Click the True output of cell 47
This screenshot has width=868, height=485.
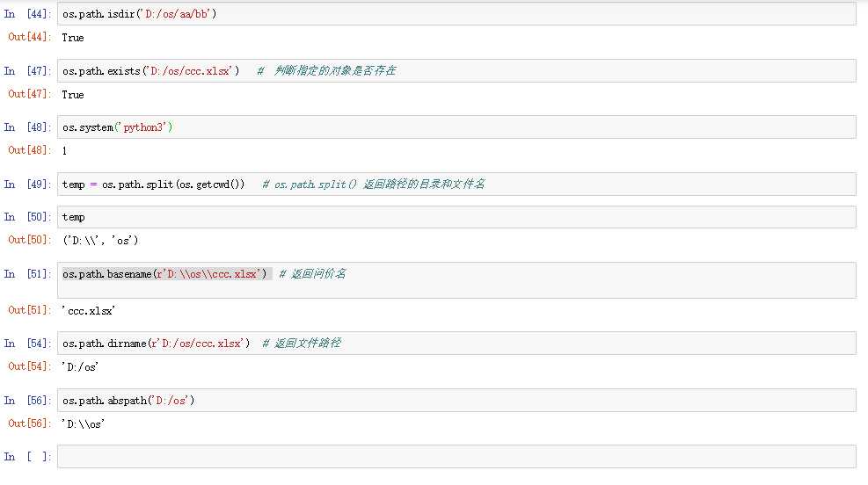coord(73,94)
